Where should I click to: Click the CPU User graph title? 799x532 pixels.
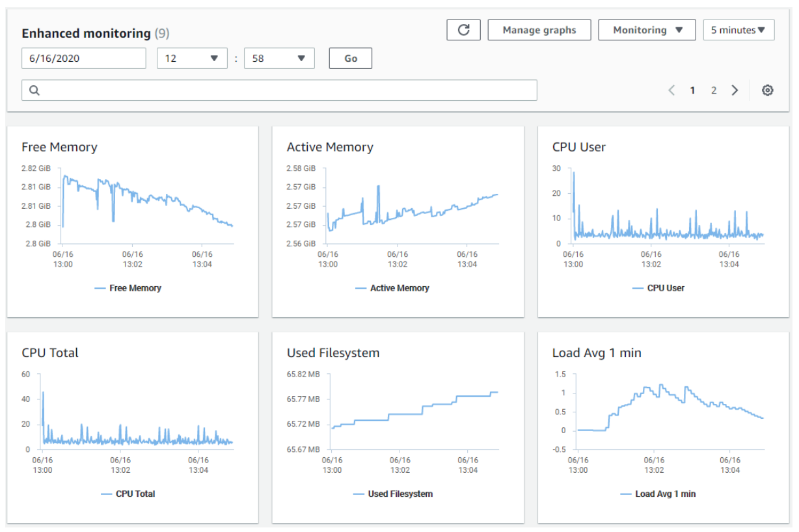click(x=579, y=147)
